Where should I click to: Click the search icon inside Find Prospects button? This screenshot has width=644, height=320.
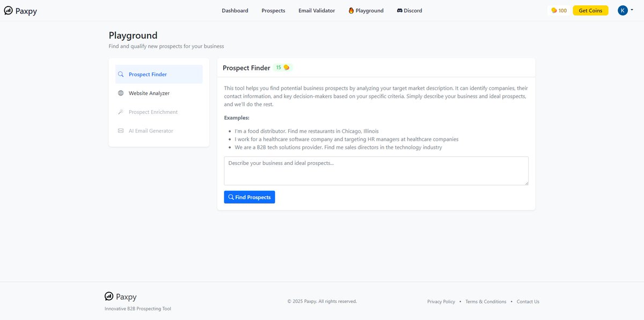pos(231,197)
